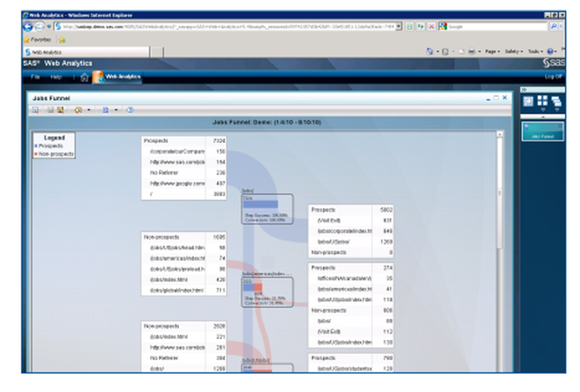Click the magnifier search icon beside the Google box
The image size is (580, 392).
point(553,27)
